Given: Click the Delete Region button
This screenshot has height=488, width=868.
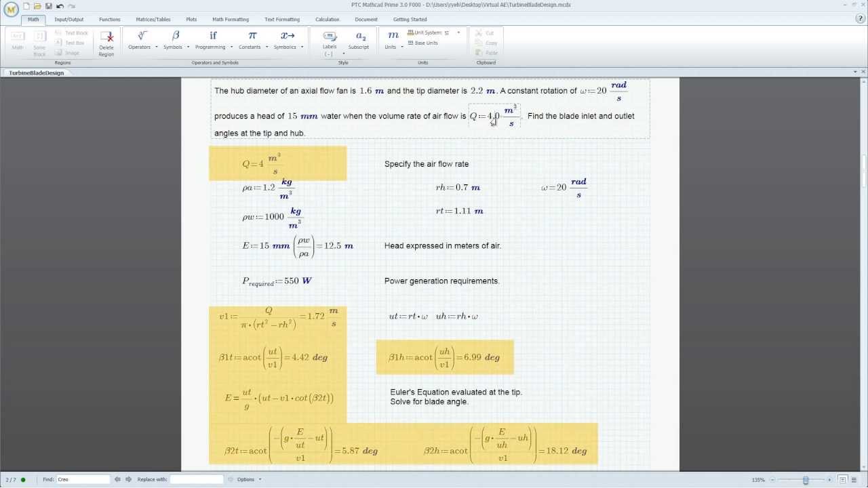Looking at the screenshot, I should (x=106, y=43).
